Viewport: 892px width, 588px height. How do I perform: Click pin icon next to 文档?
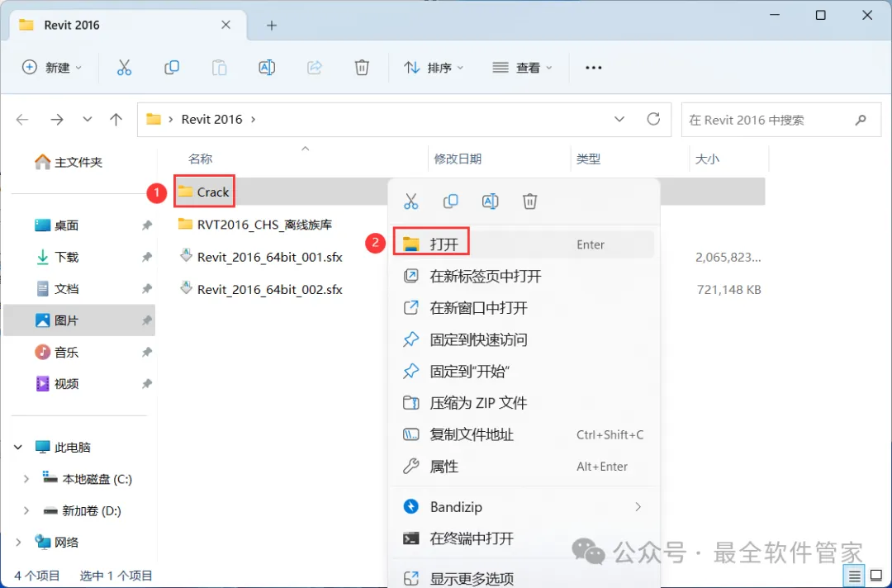pyautogui.click(x=146, y=289)
